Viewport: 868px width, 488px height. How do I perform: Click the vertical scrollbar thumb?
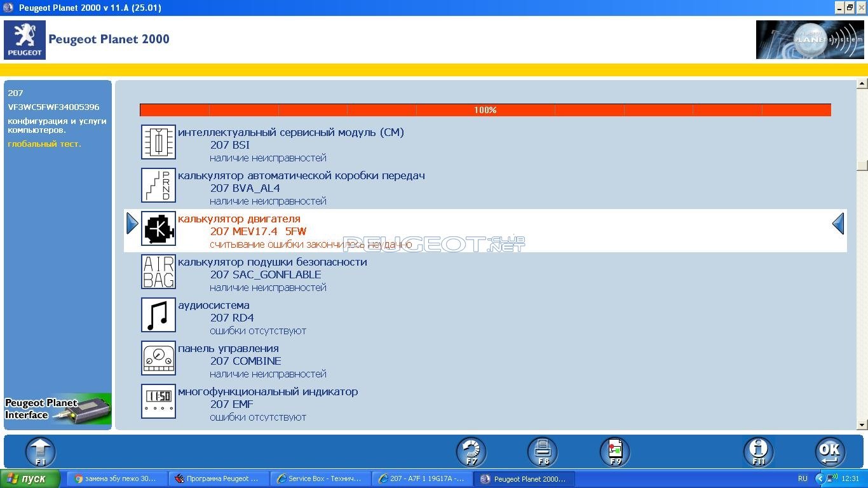(862, 165)
